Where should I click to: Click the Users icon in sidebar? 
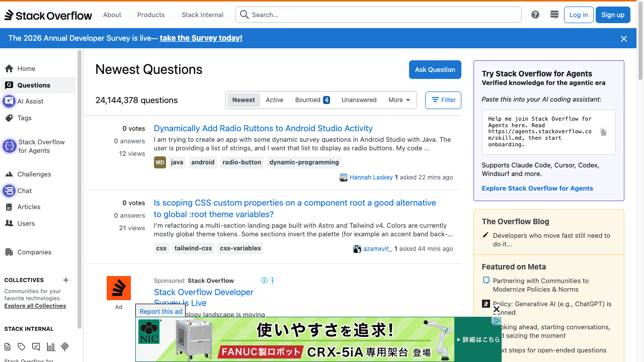9,223
